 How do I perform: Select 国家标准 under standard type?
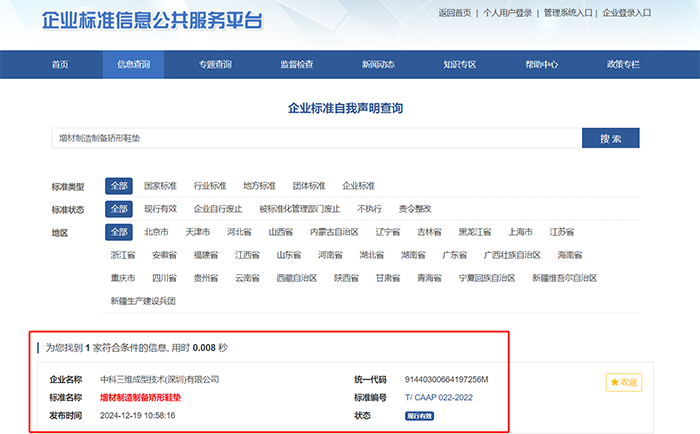click(x=160, y=186)
